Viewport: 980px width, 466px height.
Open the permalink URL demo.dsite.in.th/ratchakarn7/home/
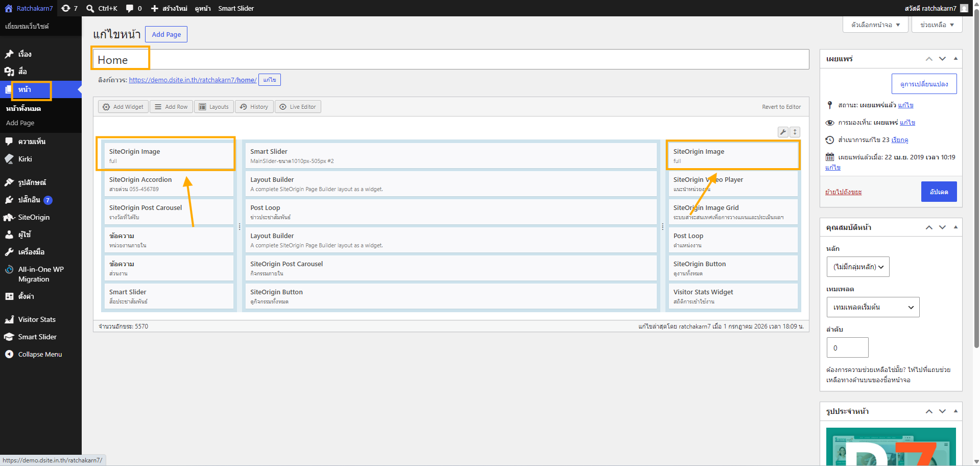(x=193, y=80)
